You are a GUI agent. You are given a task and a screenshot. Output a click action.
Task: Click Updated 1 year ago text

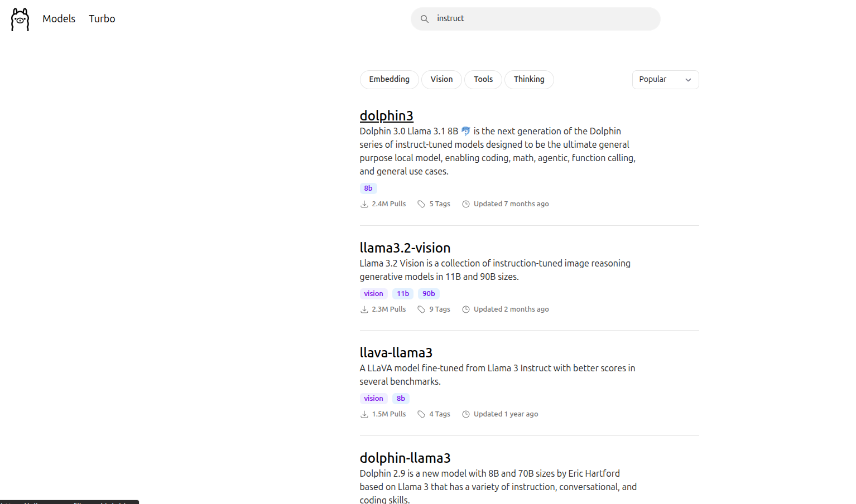[x=506, y=414]
